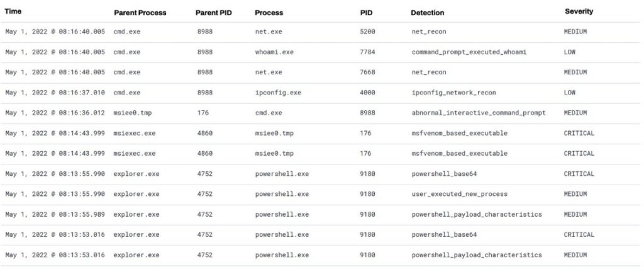Click PID 5200 in first row
Screen dimensions: 644x269
(x=367, y=31)
